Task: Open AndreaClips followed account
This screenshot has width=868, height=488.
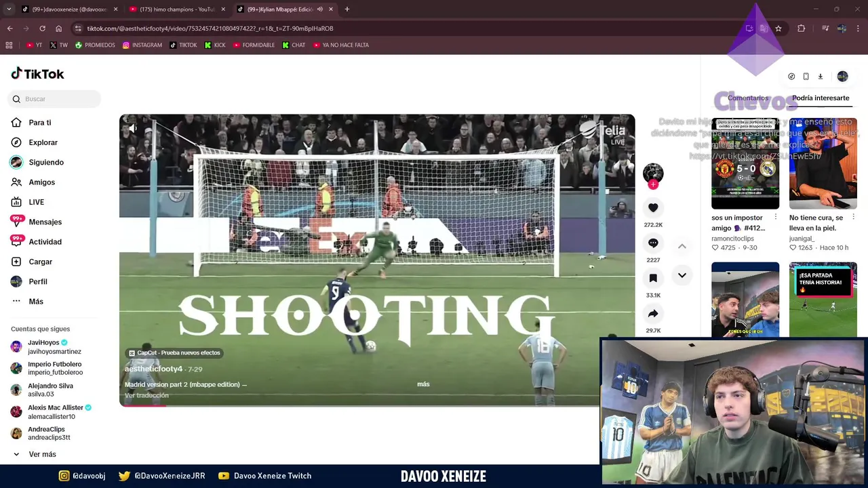Action: pyautogui.click(x=47, y=434)
